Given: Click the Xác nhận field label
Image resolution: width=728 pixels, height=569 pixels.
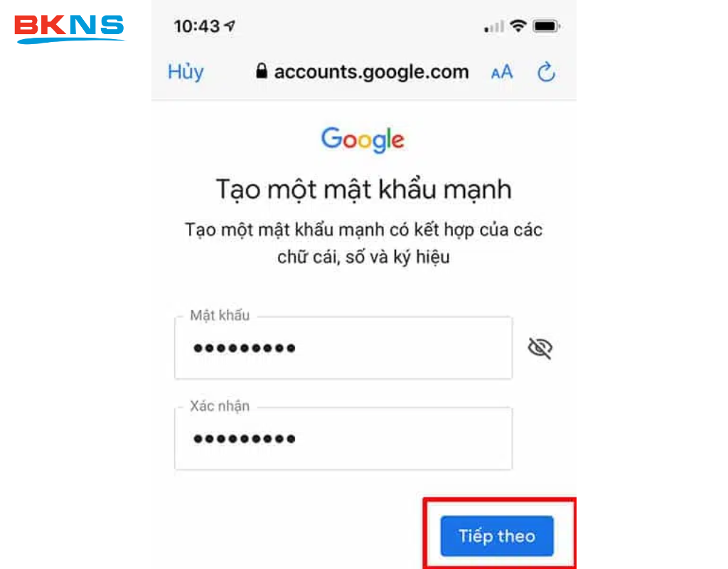Looking at the screenshot, I should [220, 406].
